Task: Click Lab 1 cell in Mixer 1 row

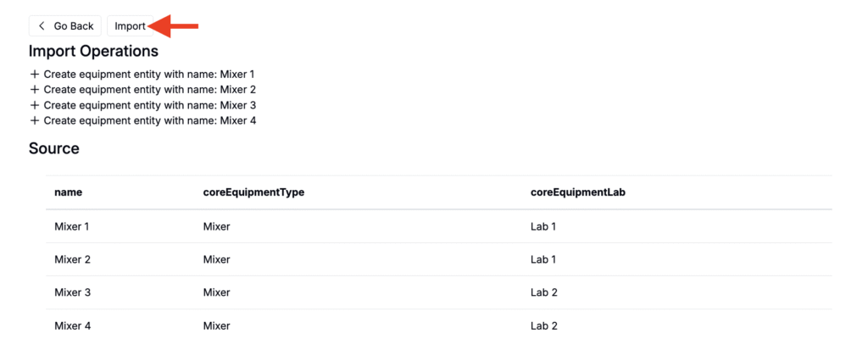Action: (542, 226)
